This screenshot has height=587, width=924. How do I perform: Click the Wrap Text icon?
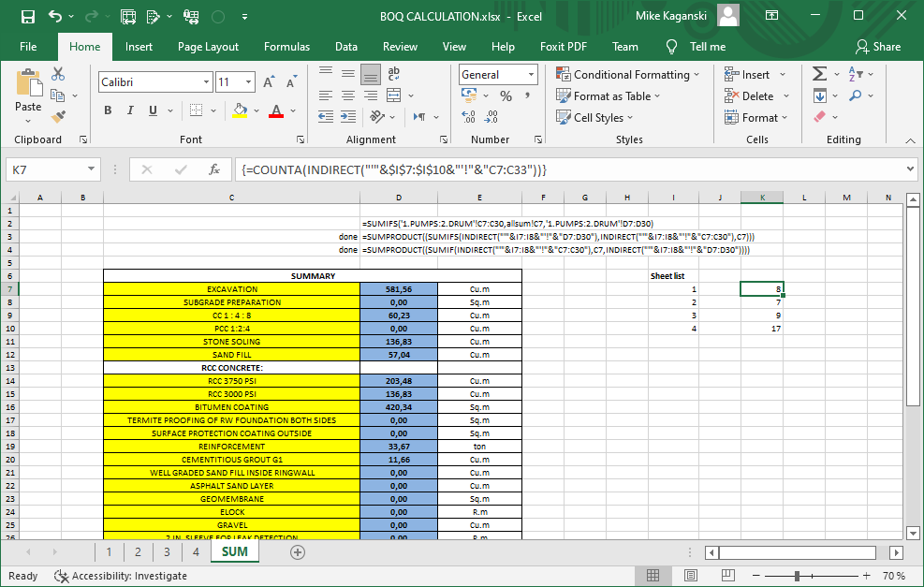pos(393,74)
